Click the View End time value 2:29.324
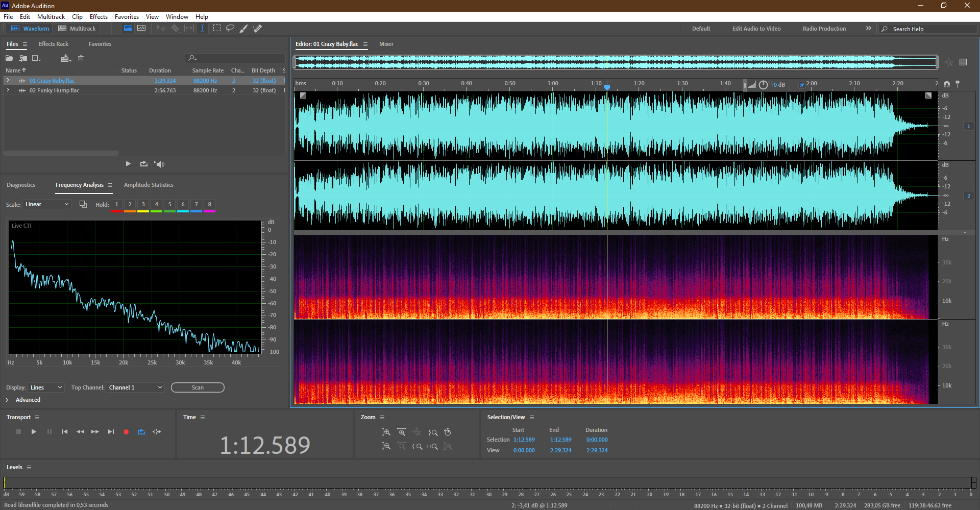 [560, 451]
